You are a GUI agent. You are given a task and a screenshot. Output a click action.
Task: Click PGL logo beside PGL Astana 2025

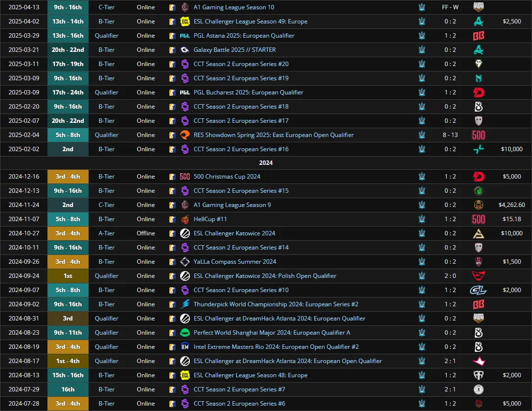click(x=185, y=36)
